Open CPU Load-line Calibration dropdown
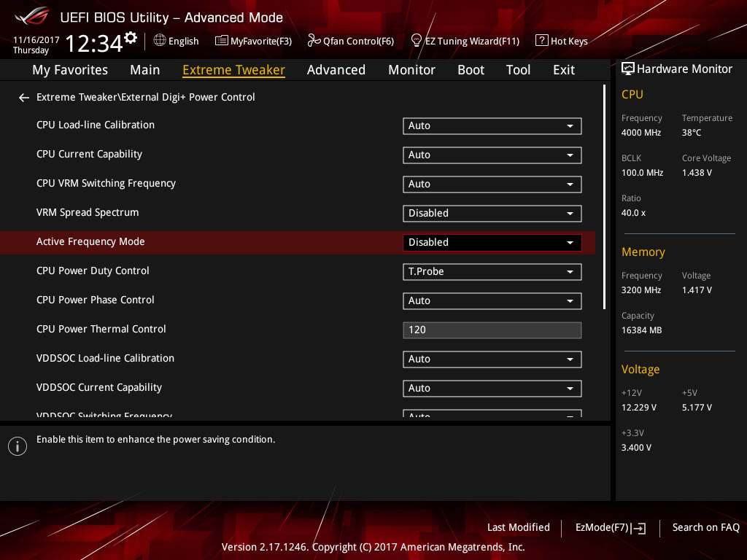The width and height of the screenshot is (747, 560). 492,125
